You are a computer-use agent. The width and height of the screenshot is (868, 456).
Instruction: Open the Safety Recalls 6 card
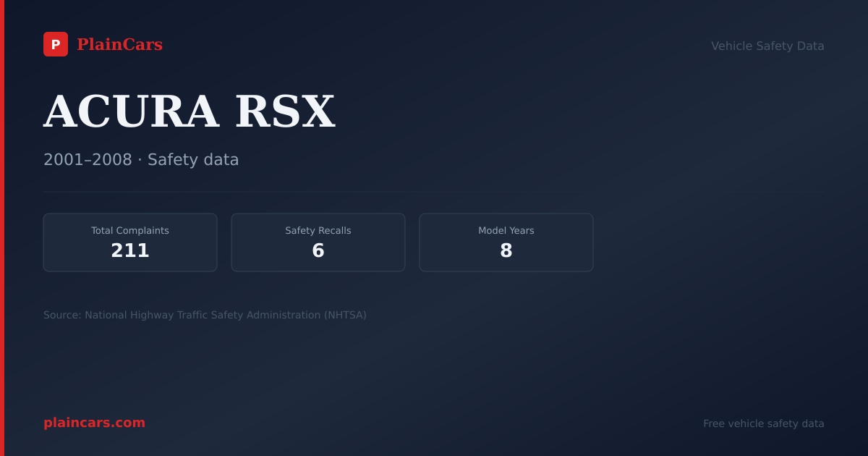coord(318,242)
